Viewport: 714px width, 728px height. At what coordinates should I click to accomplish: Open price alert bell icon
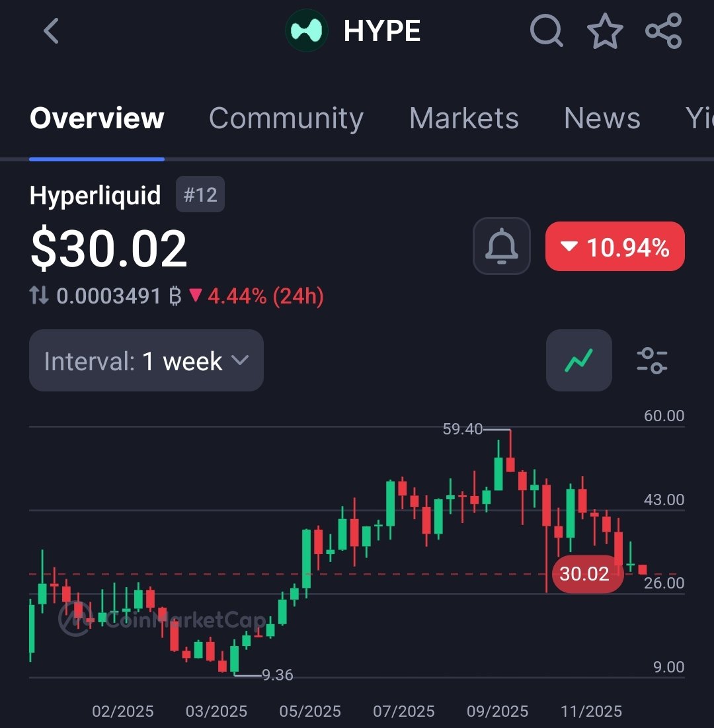pos(502,246)
